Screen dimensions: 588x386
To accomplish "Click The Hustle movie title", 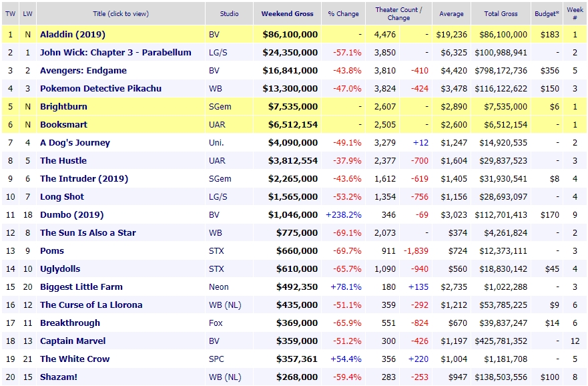I will pyautogui.click(x=63, y=160).
